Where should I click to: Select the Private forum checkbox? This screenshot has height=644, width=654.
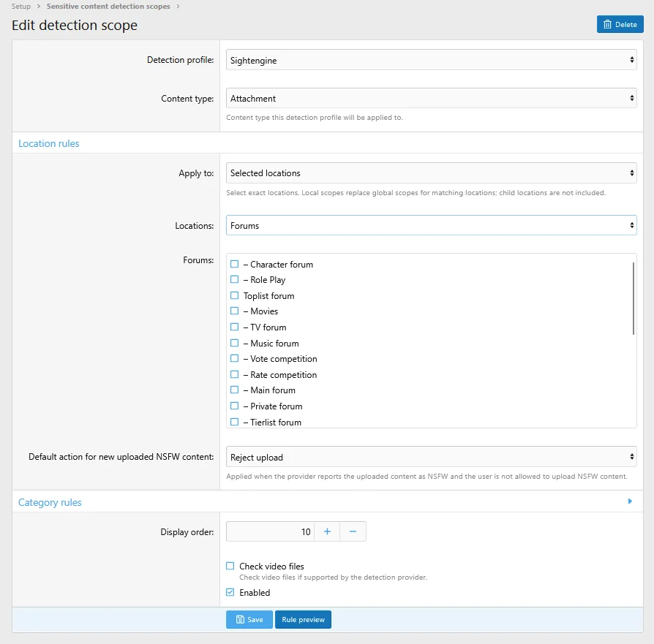pyautogui.click(x=234, y=406)
